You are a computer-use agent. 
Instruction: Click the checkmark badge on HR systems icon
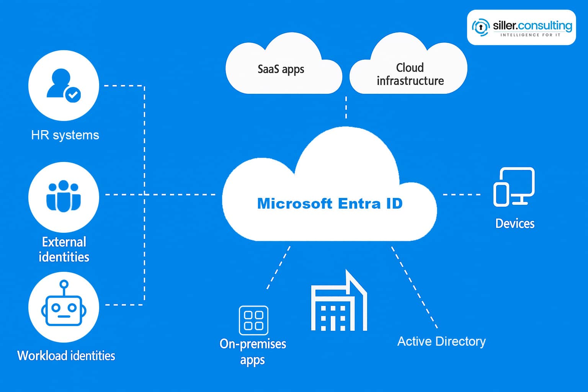point(73,94)
